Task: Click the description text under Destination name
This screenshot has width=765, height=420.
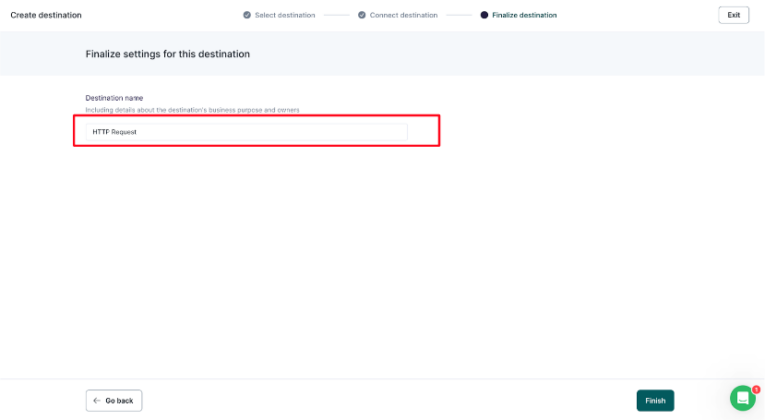Action: click(x=192, y=109)
